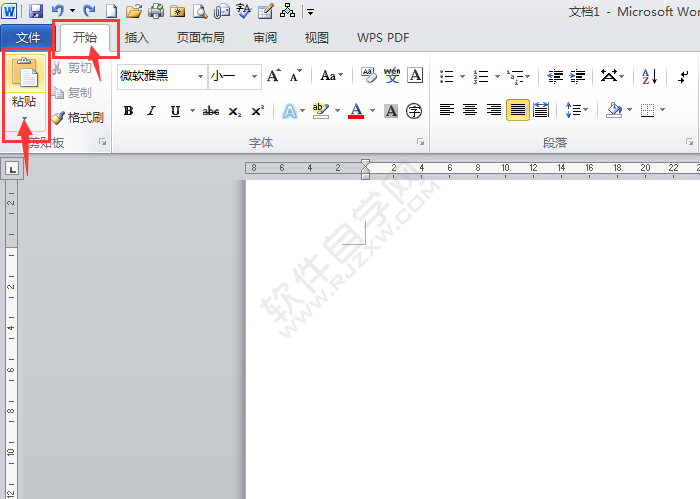
Task: Expand the 小一 font size dropdown
Action: [254, 76]
